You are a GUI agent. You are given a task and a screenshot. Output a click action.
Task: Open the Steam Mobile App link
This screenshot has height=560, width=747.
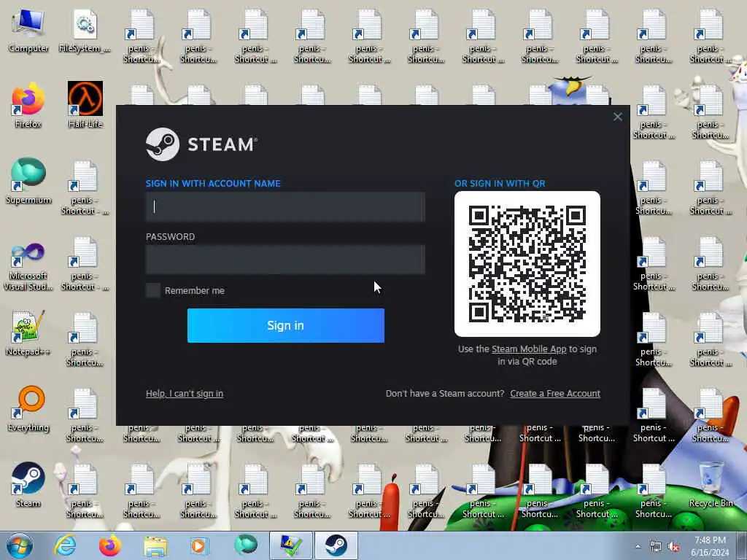529,349
